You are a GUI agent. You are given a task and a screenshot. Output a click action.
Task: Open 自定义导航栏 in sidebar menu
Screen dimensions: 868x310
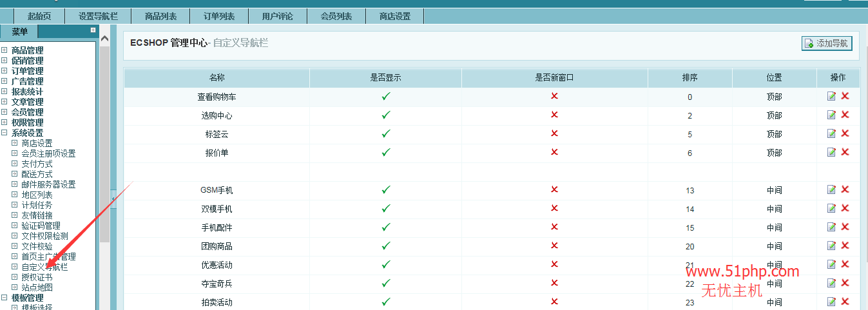coord(44,267)
